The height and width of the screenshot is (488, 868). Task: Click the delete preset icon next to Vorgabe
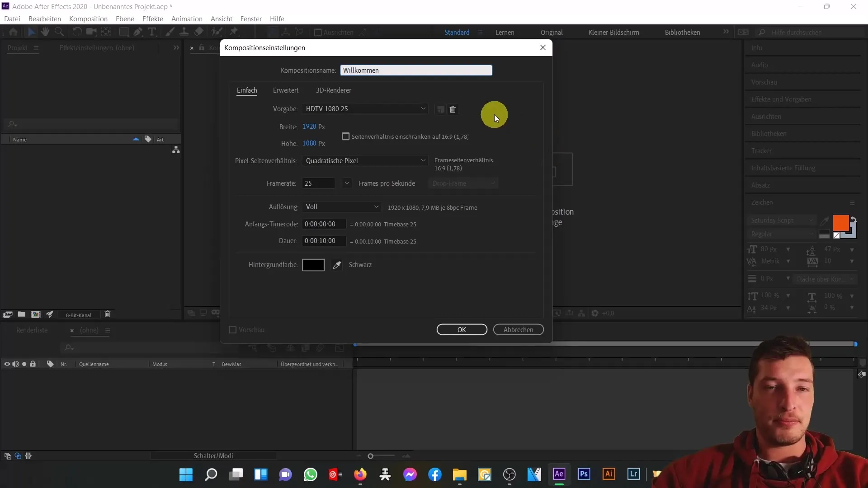[x=453, y=110]
